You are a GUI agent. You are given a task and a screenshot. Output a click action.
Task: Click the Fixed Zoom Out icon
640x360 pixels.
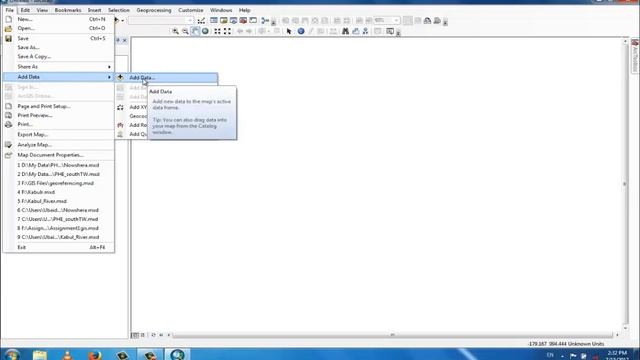[227, 31]
